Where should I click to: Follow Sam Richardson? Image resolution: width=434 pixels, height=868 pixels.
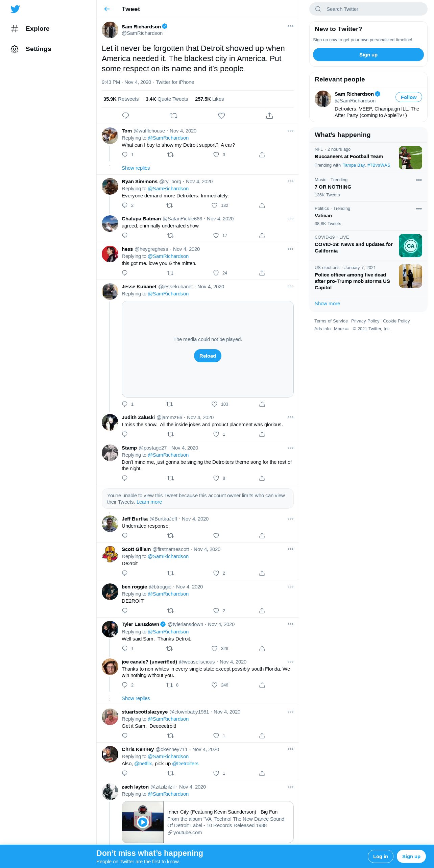tap(409, 97)
